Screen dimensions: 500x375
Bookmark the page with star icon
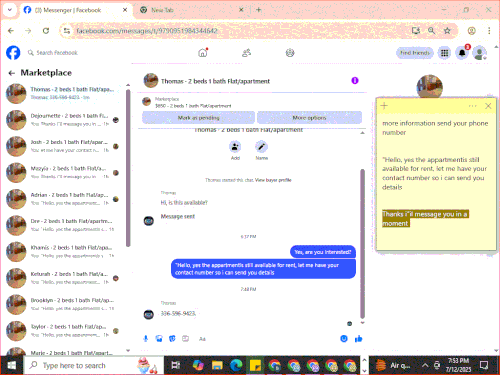(447, 31)
